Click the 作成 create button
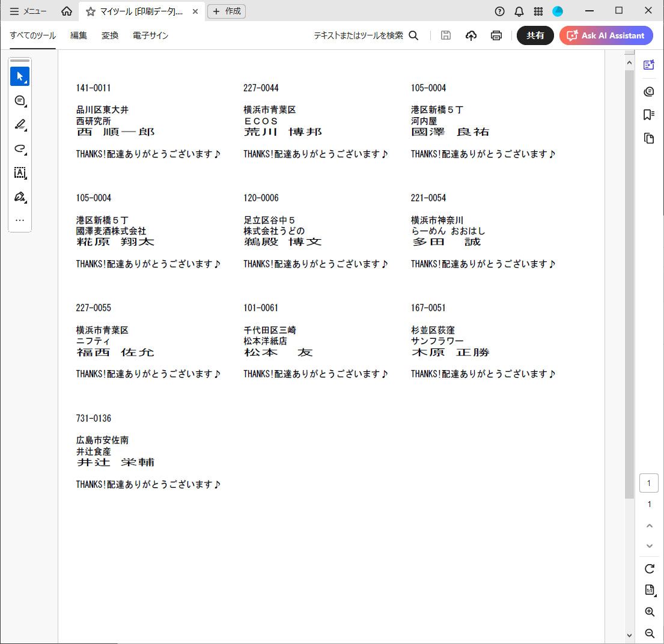 pyautogui.click(x=227, y=11)
